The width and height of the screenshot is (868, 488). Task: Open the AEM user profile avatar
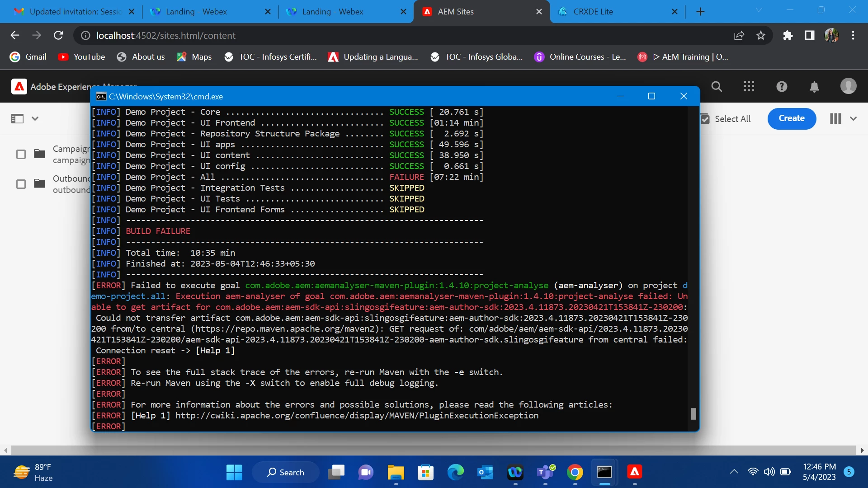(x=848, y=86)
